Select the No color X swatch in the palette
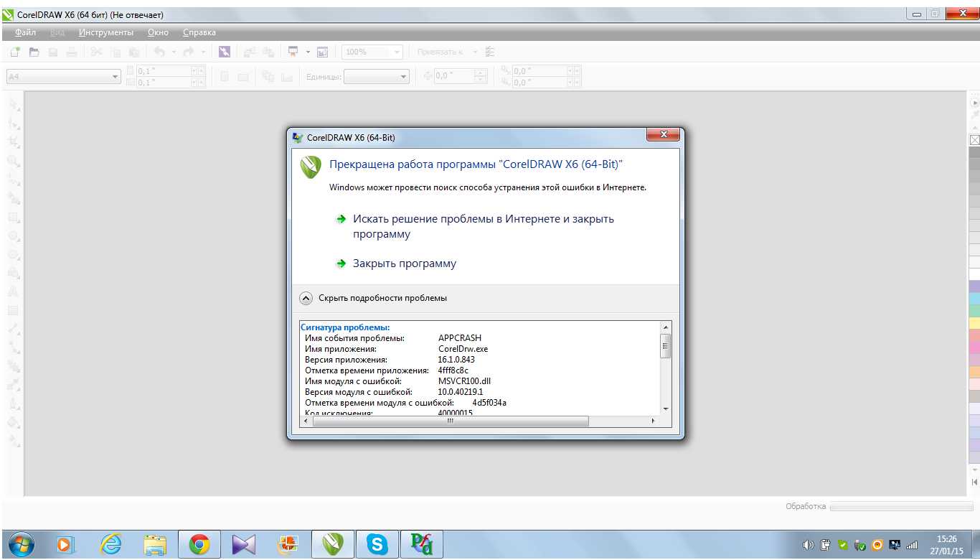Viewport: 980px width, 560px height. (x=974, y=140)
